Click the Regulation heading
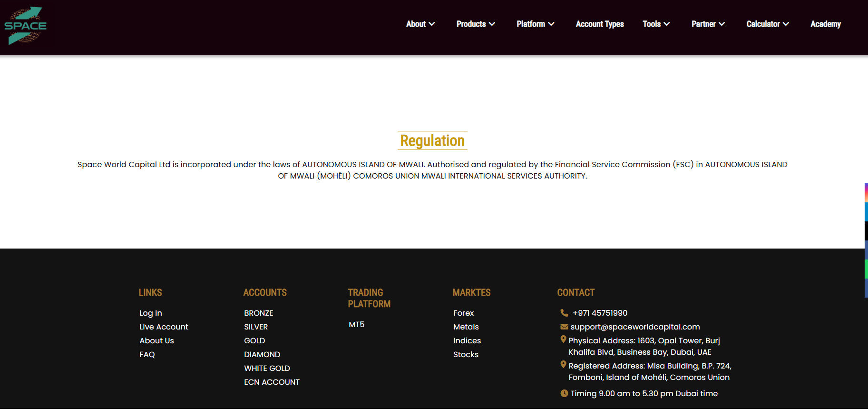 pos(432,140)
